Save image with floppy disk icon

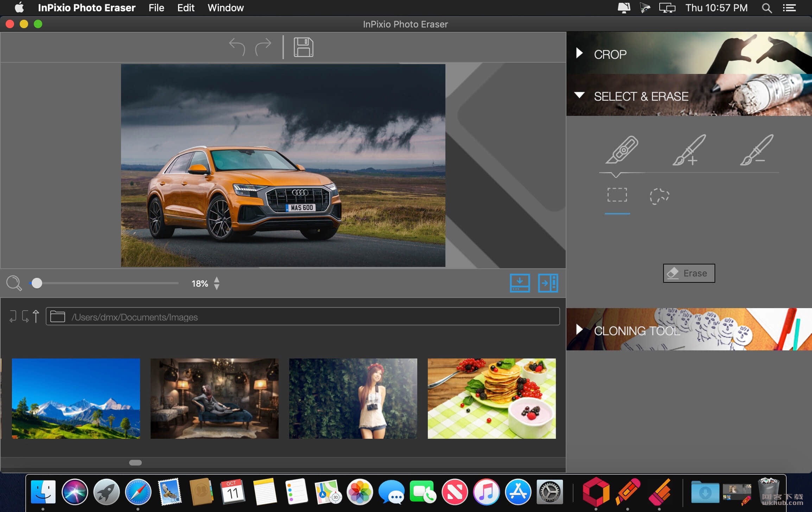pyautogui.click(x=303, y=47)
